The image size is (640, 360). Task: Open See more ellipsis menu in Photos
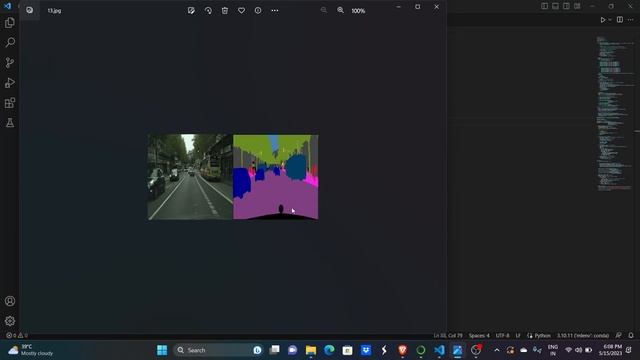[x=275, y=11]
